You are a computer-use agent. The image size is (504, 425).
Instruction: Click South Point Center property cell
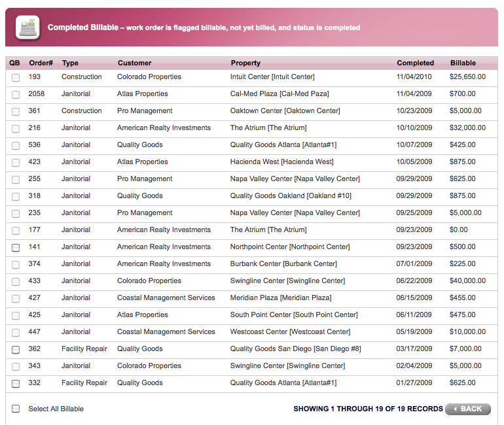point(294,315)
